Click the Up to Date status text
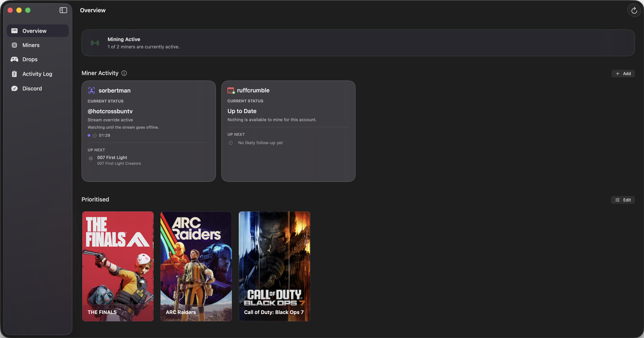Image resolution: width=644 pixels, height=338 pixels. 242,111
